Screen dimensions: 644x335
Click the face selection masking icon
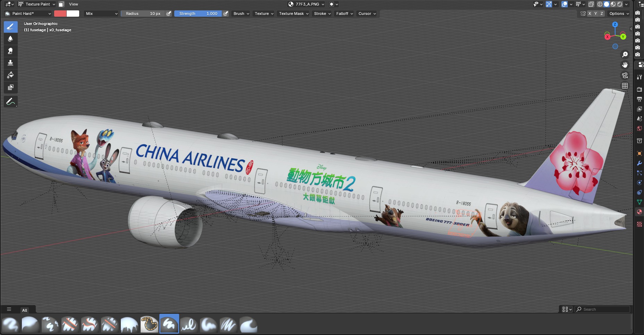pos(61,4)
